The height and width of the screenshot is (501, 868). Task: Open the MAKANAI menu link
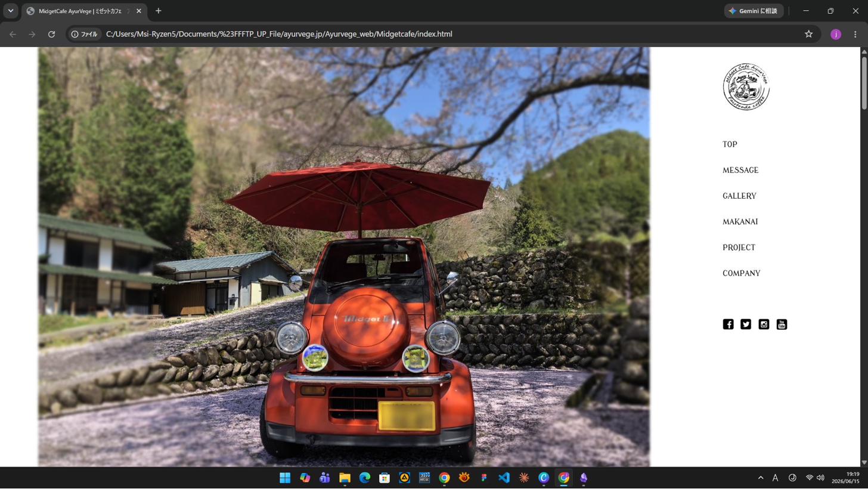tap(740, 221)
